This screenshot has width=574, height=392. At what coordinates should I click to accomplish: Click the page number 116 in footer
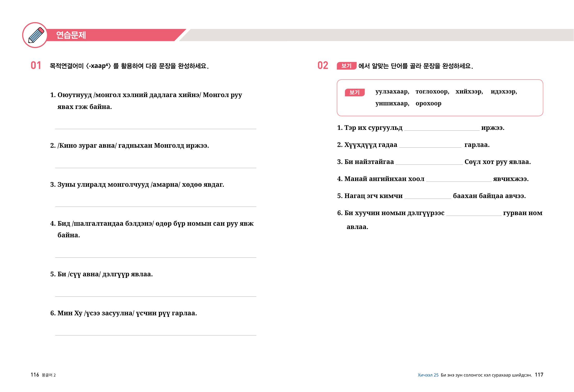click(35, 375)
